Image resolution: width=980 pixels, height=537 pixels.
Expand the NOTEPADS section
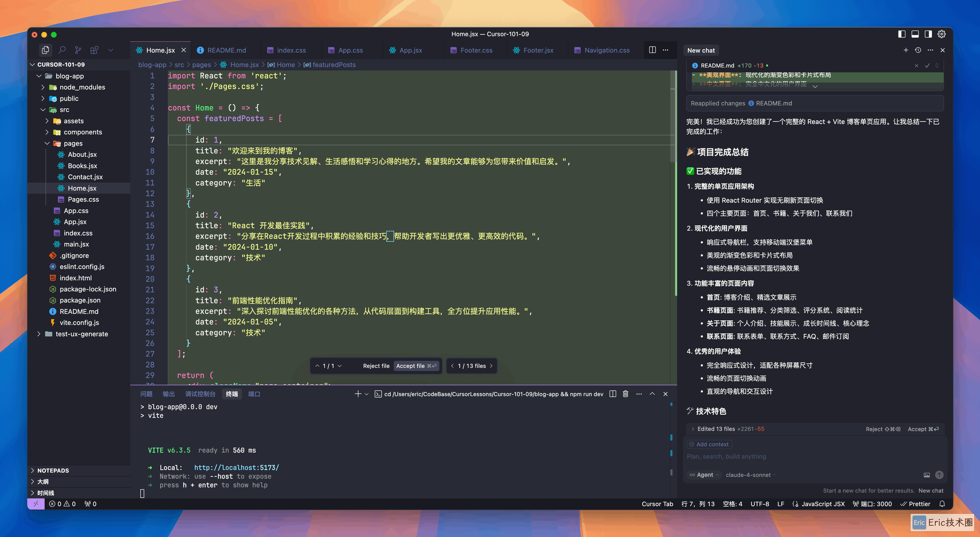[79, 470]
